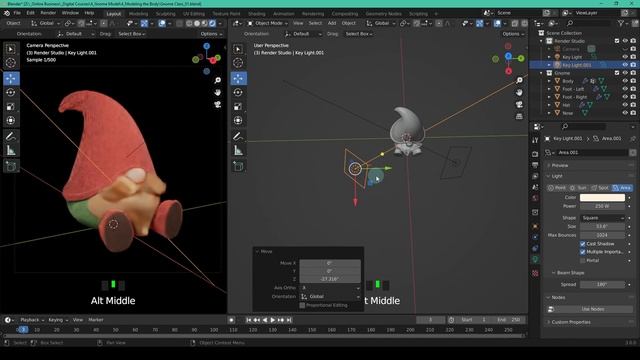This screenshot has height=360, width=640.
Task: Open the green Object Data light properties tab
Action: click(535, 259)
